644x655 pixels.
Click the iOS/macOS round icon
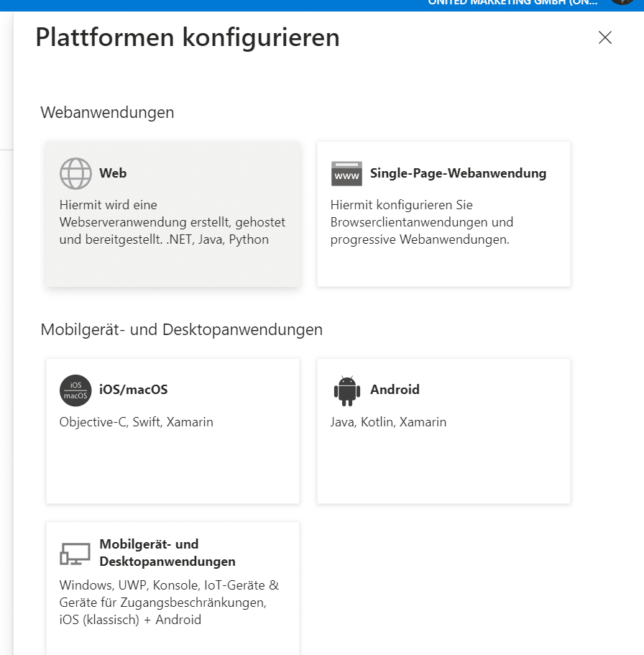click(75, 390)
